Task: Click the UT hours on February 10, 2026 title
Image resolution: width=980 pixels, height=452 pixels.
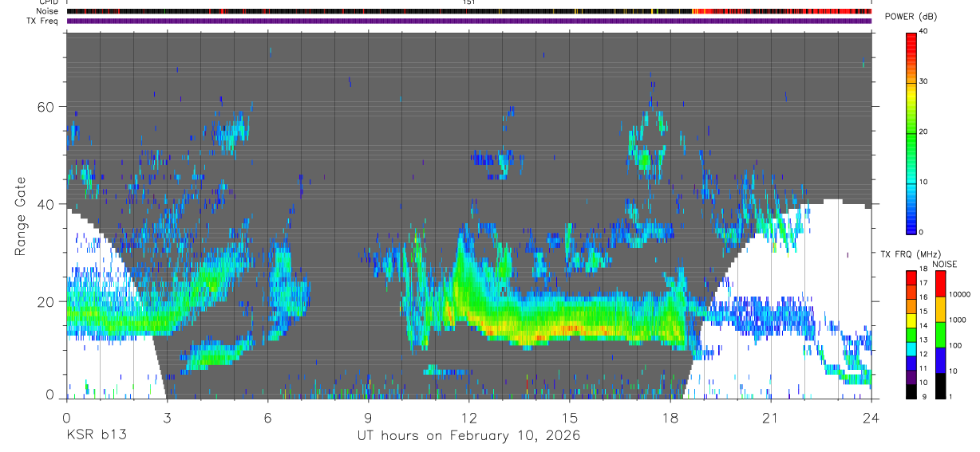Action: pos(468,436)
